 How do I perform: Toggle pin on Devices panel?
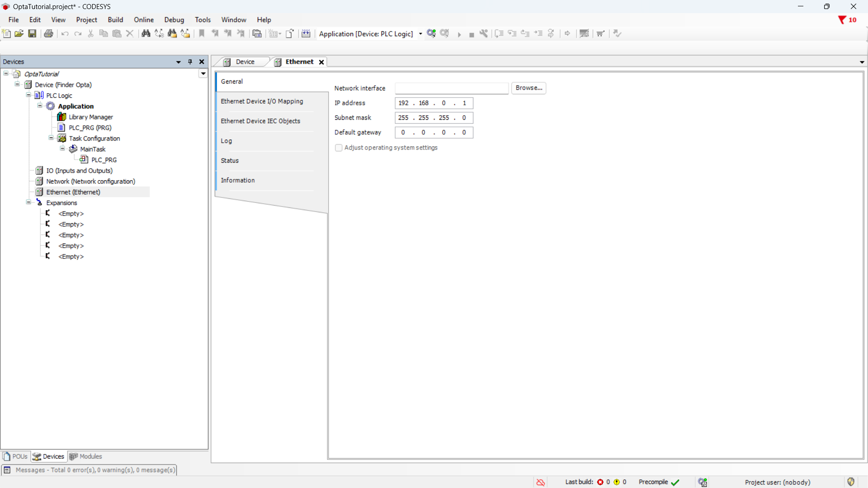click(190, 62)
